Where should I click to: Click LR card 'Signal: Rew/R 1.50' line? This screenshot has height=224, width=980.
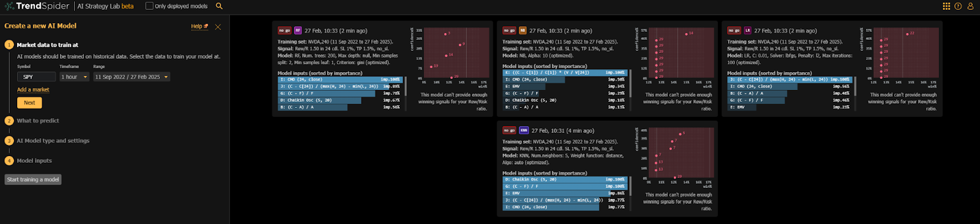point(782,48)
